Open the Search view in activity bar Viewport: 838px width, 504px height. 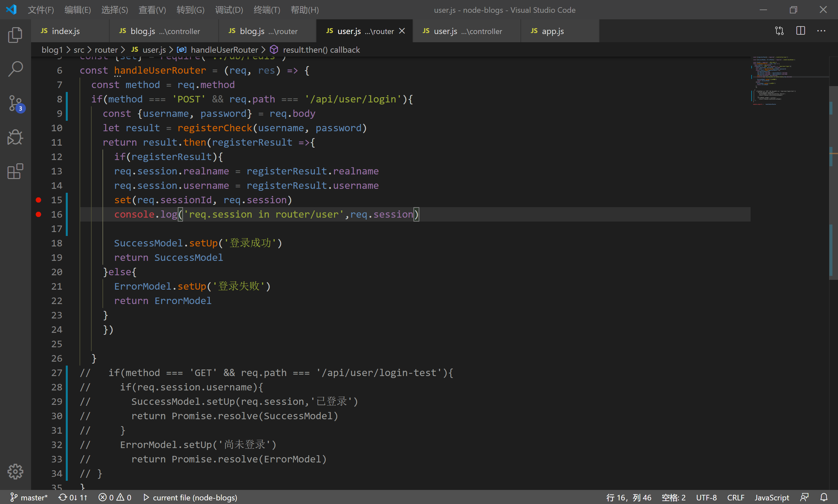(15, 69)
